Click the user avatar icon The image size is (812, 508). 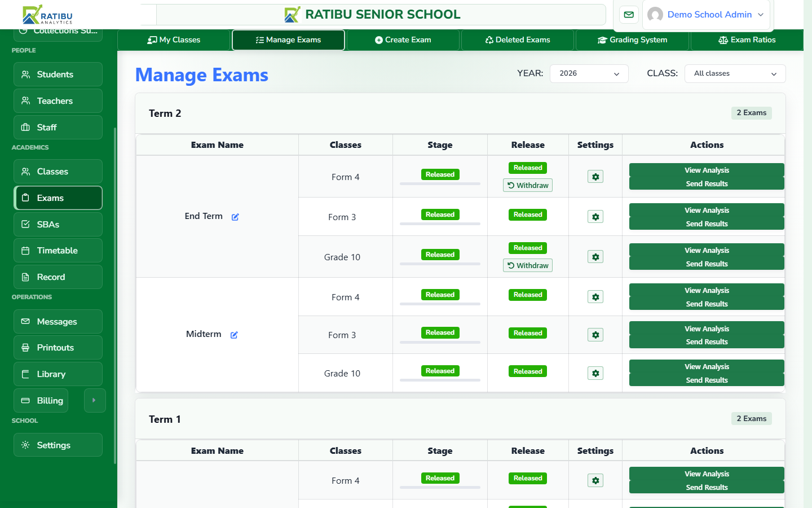(x=655, y=15)
